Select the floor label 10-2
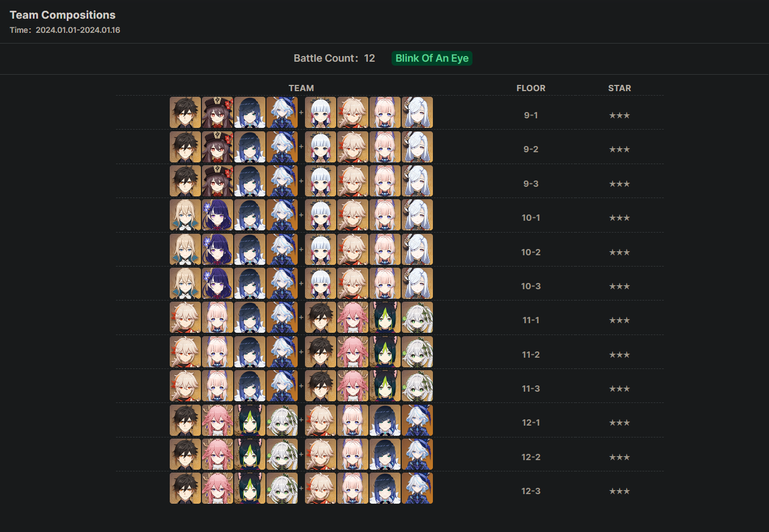The height and width of the screenshot is (532, 769). [531, 252]
